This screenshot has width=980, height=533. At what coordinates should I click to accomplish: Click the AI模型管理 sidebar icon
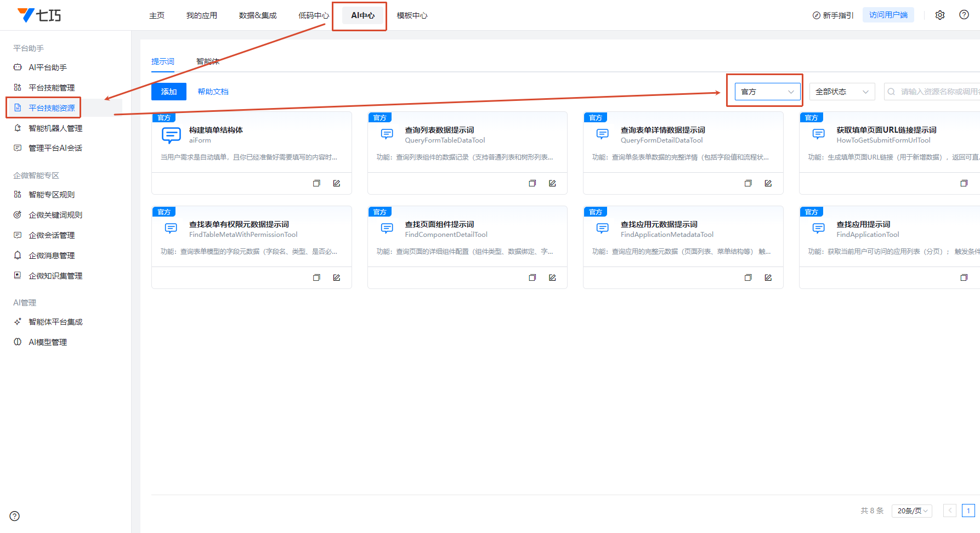[18, 342]
